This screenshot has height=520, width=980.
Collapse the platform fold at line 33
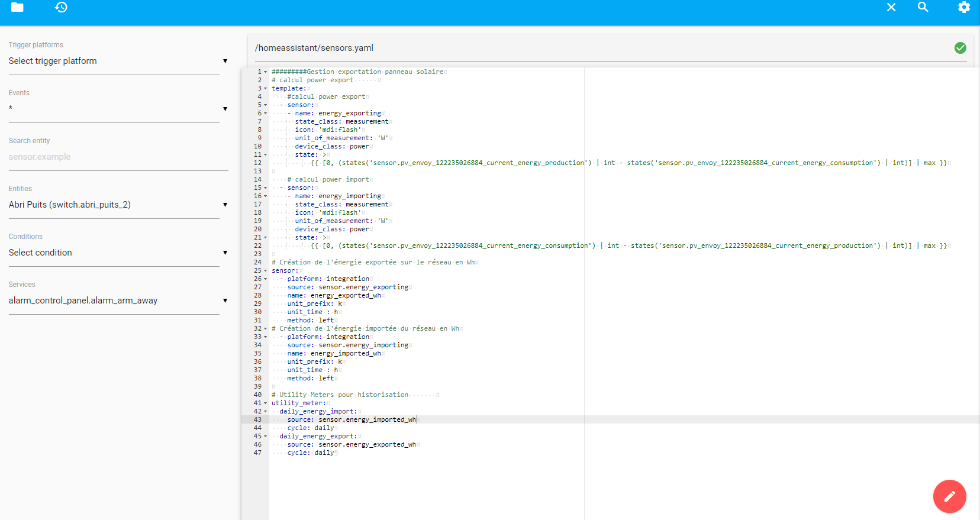[x=266, y=337]
